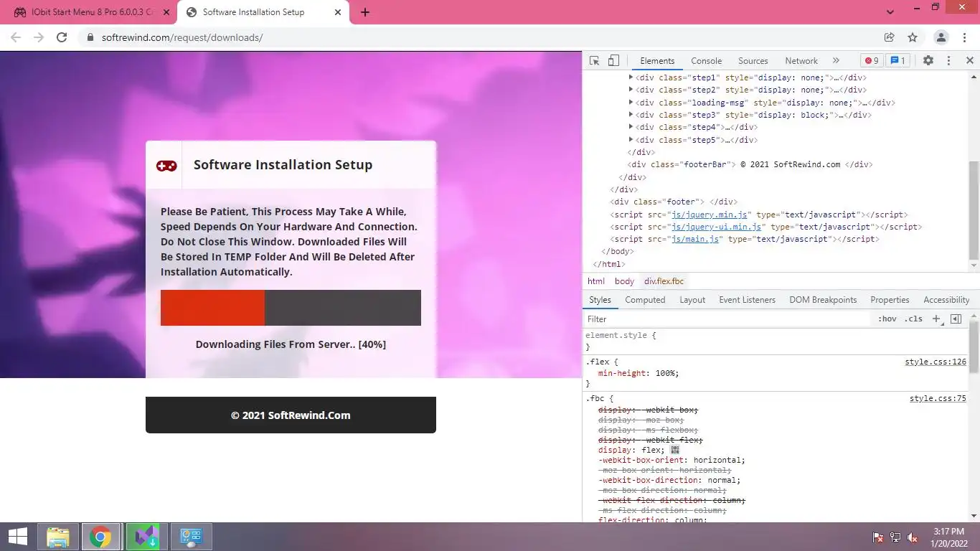Close the DevTools panel
This screenshot has height=551, width=980.
pos(970,61)
